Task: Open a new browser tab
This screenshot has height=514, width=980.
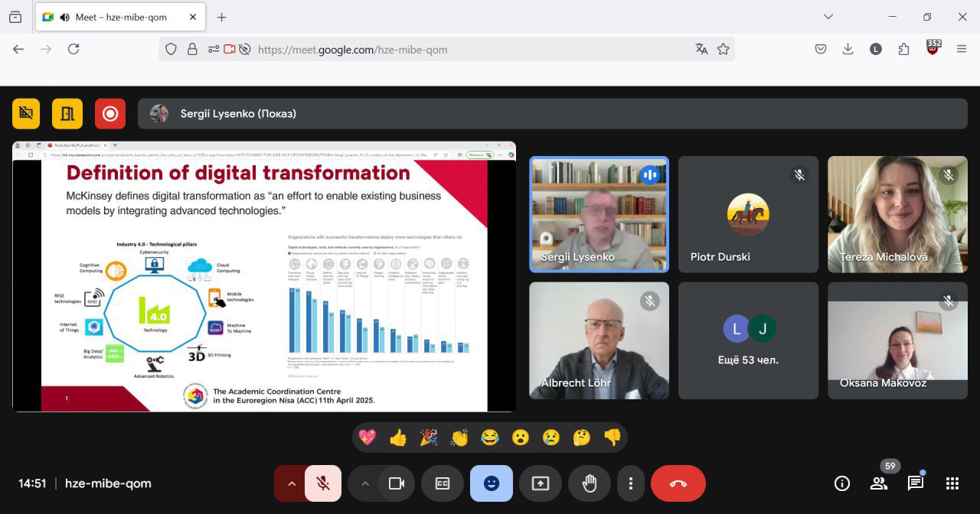Action: (x=221, y=17)
